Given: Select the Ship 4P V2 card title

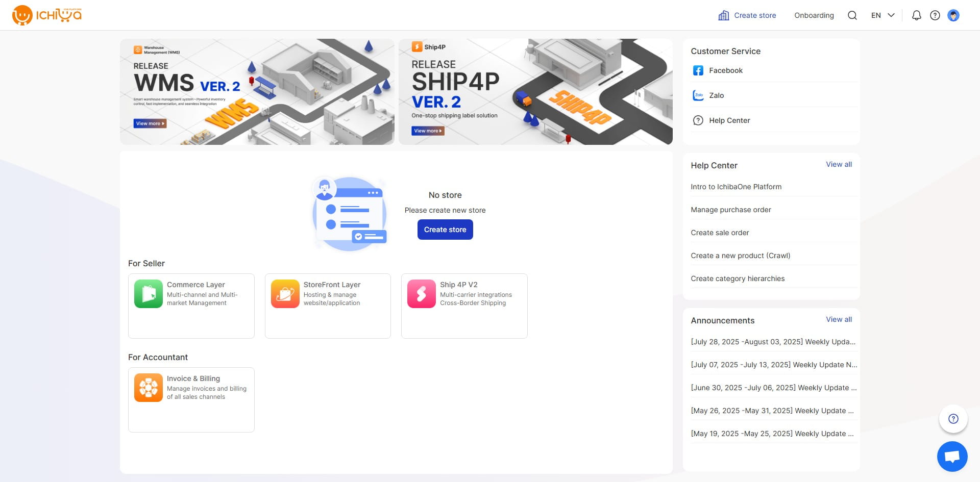Looking at the screenshot, I should 459,285.
